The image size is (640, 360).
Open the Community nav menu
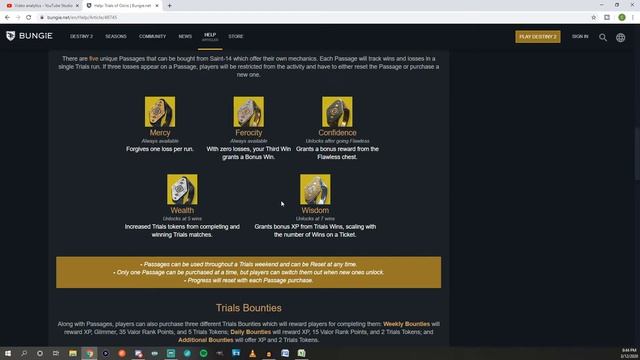[152, 36]
